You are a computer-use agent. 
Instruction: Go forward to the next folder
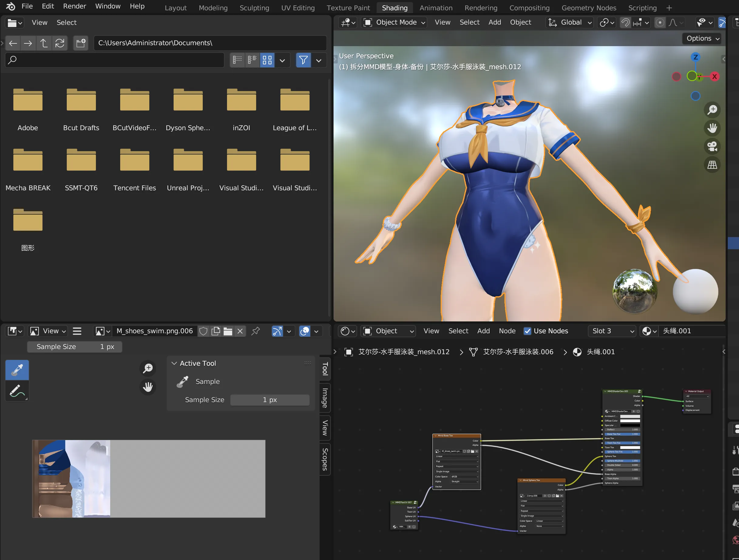[28, 43]
